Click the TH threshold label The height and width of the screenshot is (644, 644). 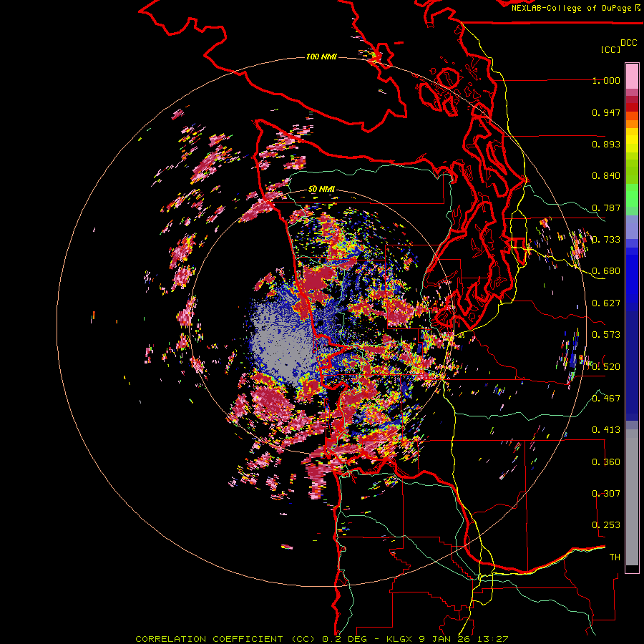coord(615,557)
